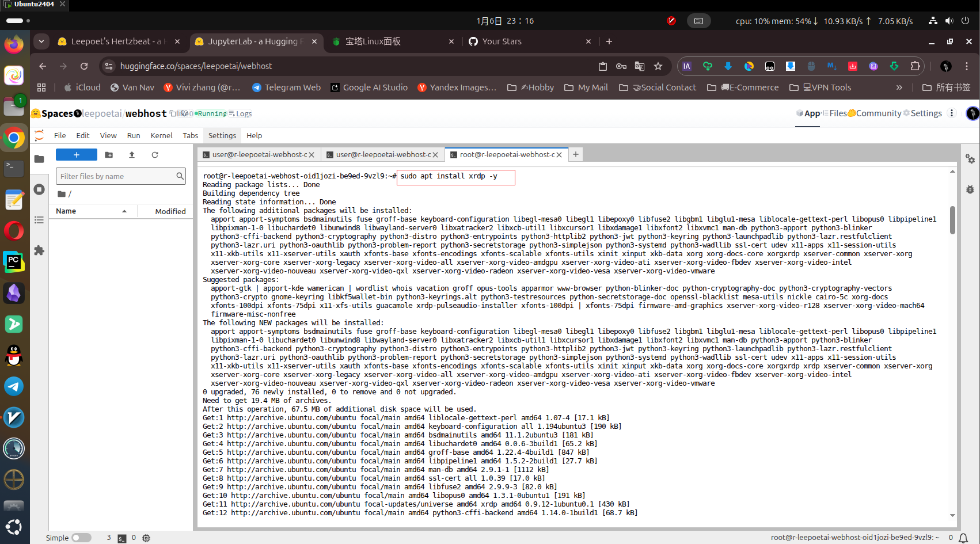Viewport: 980px width, 544px height.
Task: Open the extension manager puzzle icon
Action: [39, 250]
